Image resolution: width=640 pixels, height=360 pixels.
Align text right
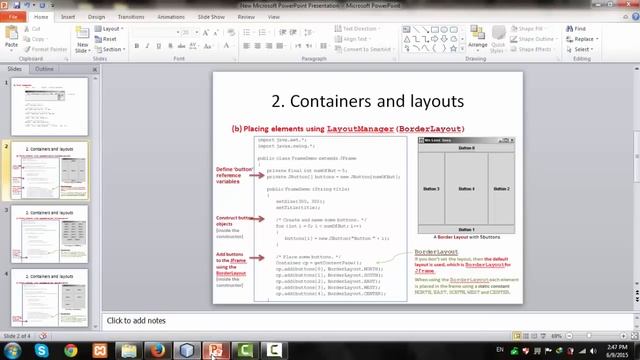[x=269, y=46]
